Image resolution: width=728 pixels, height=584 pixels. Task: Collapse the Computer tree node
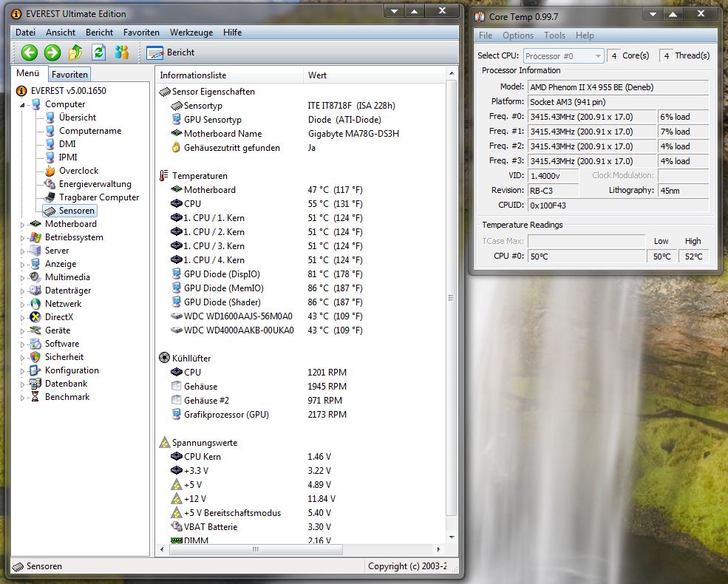[22, 104]
